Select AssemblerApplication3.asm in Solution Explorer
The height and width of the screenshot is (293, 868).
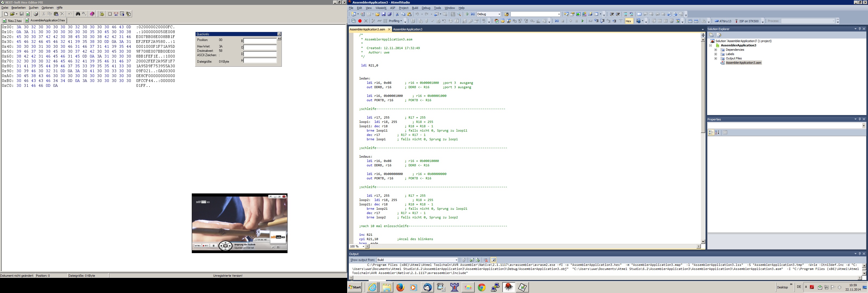point(743,63)
